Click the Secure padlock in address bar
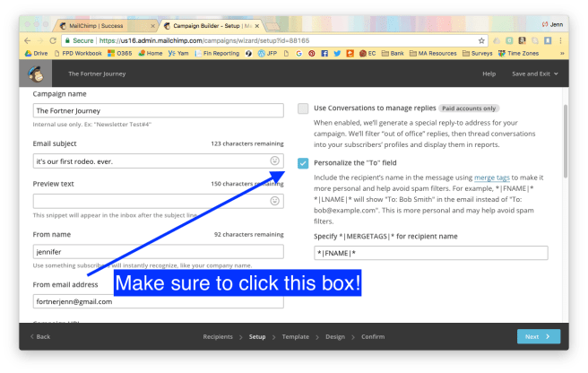 click(x=67, y=40)
